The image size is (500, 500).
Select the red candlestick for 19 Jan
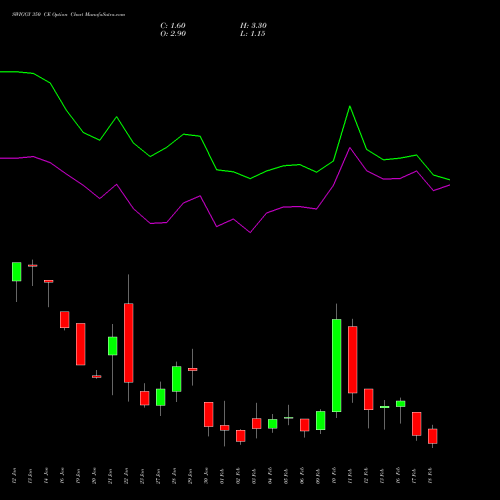81,344
